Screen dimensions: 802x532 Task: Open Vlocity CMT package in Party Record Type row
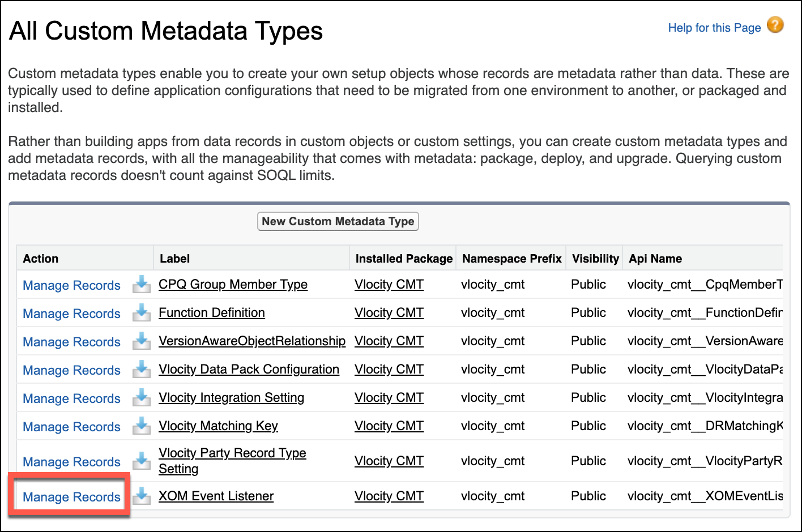[389, 461]
